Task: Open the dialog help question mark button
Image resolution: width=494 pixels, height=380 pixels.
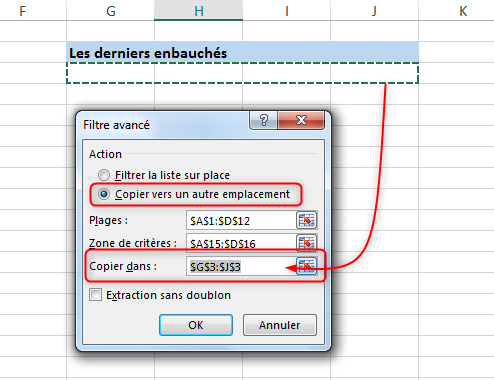Action: click(263, 120)
